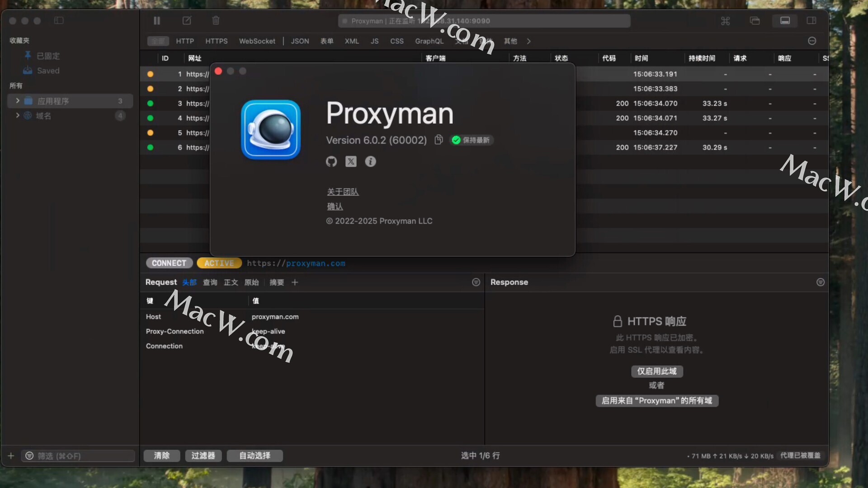Image resolution: width=868 pixels, height=488 pixels.
Task: Click the compose new request icon
Action: [x=187, y=21]
